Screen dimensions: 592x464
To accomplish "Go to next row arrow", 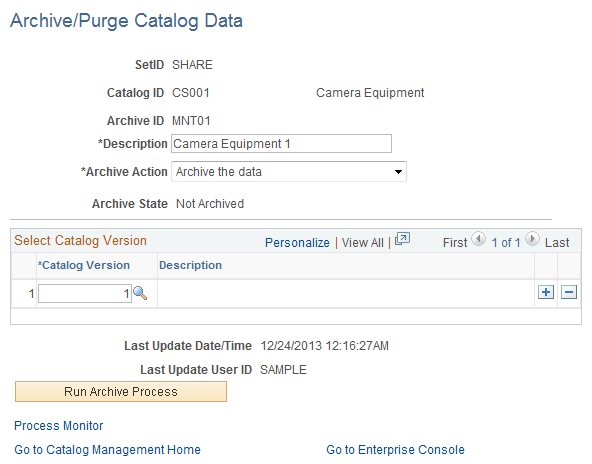I will [x=532, y=239].
